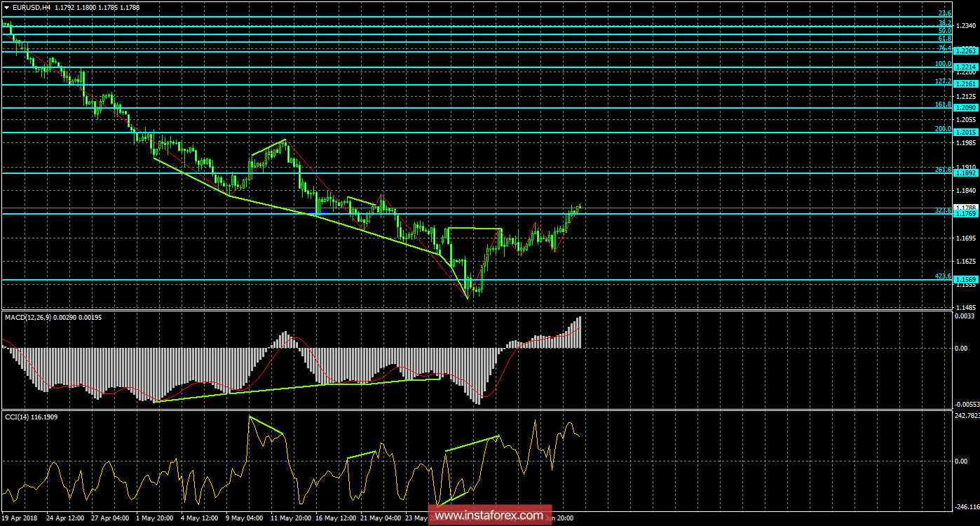Click the CCI scale value 242.7823
980x526 pixels.
click(x=967, y=416)
